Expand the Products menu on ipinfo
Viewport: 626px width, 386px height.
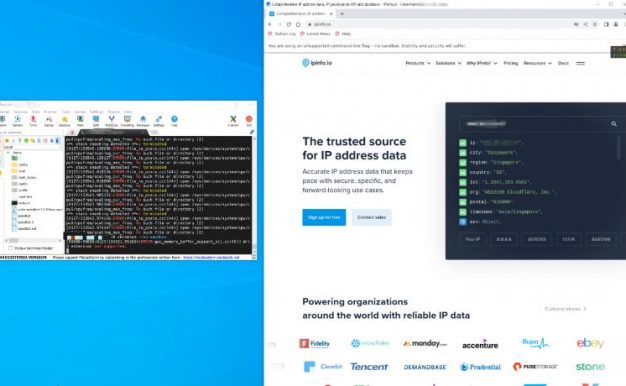[418, 63]
